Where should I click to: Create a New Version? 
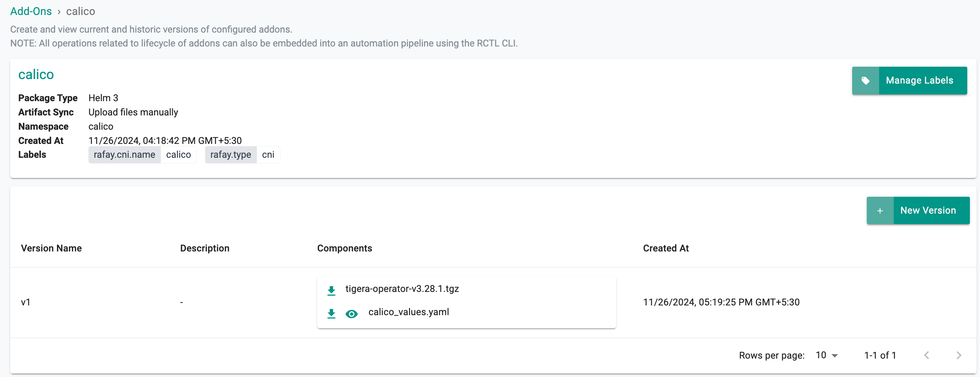918,210
